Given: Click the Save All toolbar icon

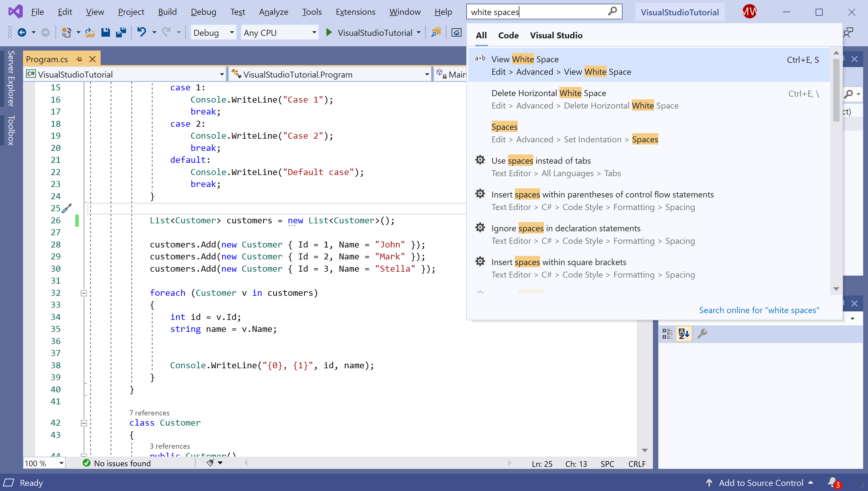Looking at the screenshot, I should 121,33.
